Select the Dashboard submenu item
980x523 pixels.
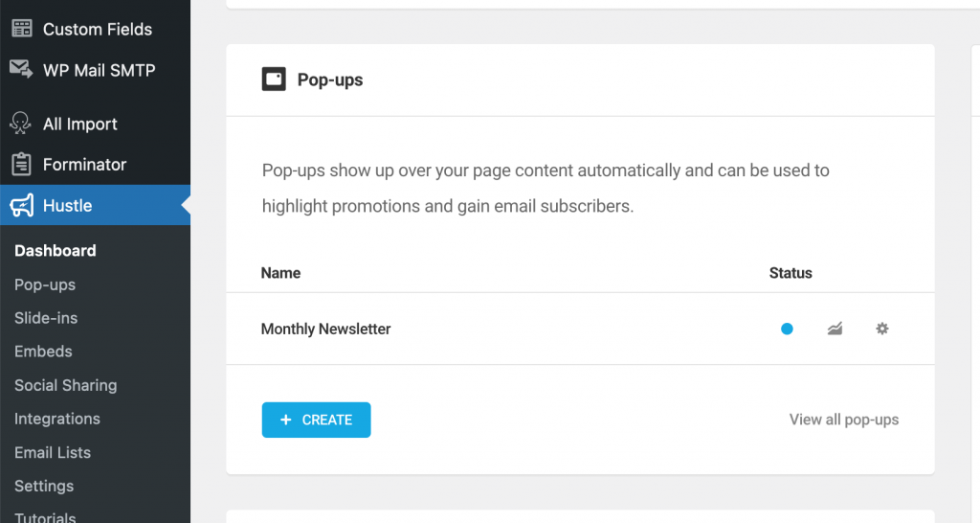click(x=56, y=250)
